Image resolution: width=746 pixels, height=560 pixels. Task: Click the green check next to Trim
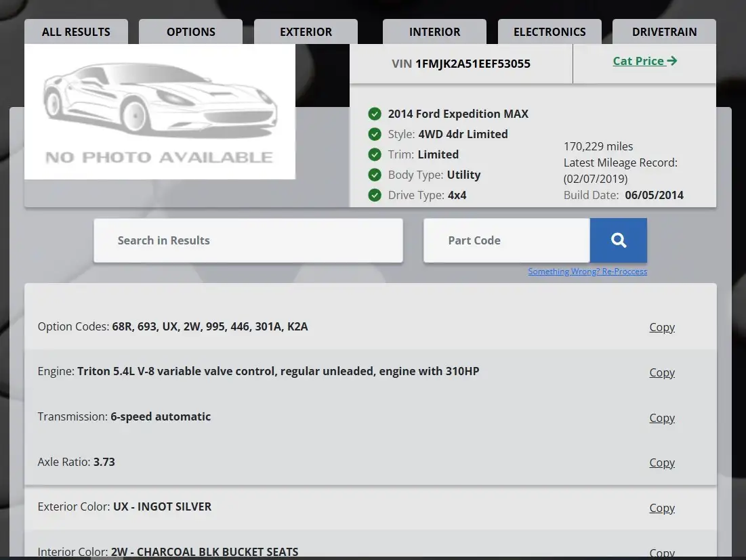tap(375, 154)
